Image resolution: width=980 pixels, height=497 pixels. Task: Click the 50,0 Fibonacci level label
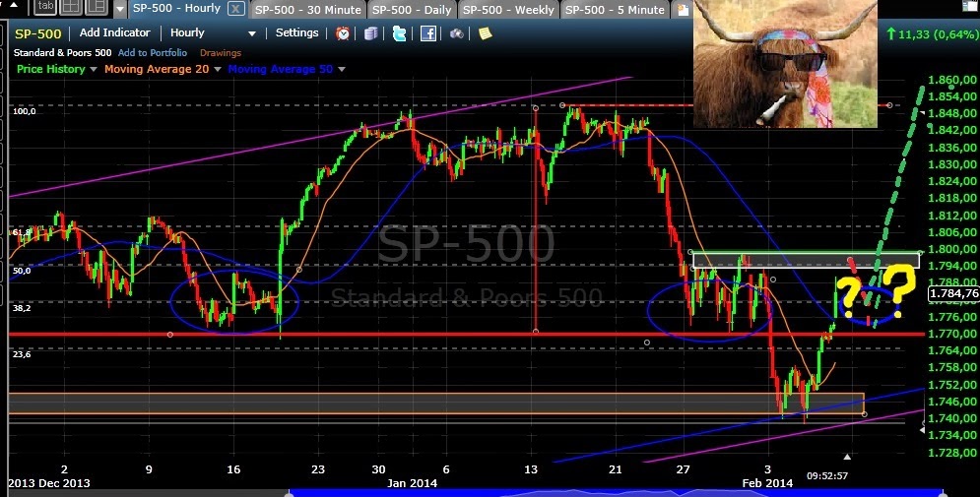(22, 271)
